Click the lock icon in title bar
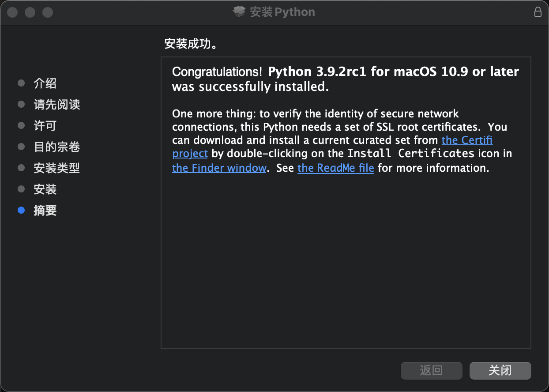This screenshot has width=549, height=392. [538, 12]
